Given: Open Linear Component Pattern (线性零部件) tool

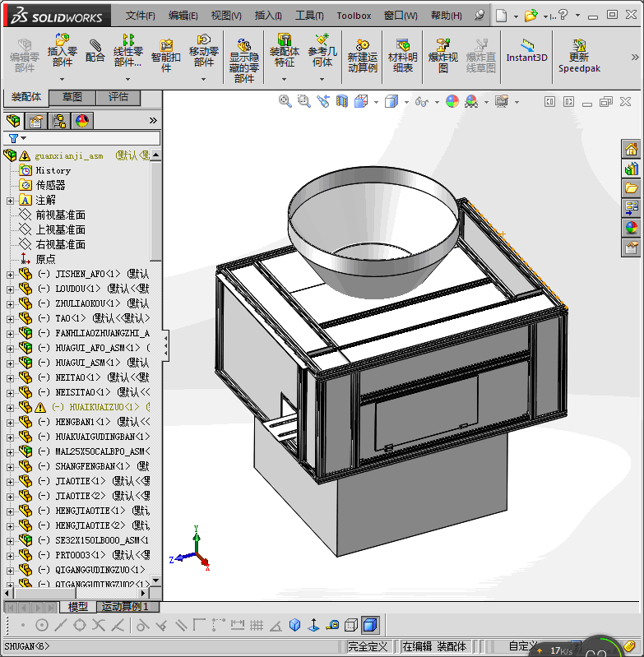Looking at the screenshot, I should point(127,51).
